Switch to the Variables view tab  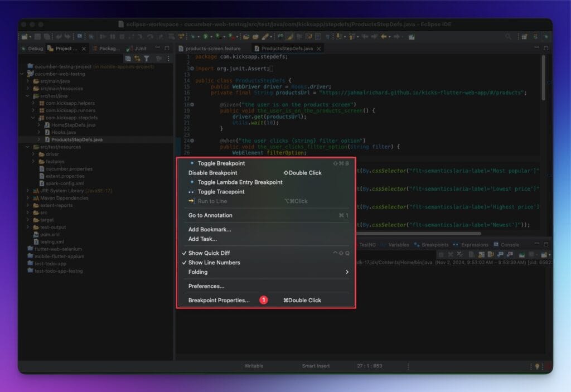click(x=394, y=245)
